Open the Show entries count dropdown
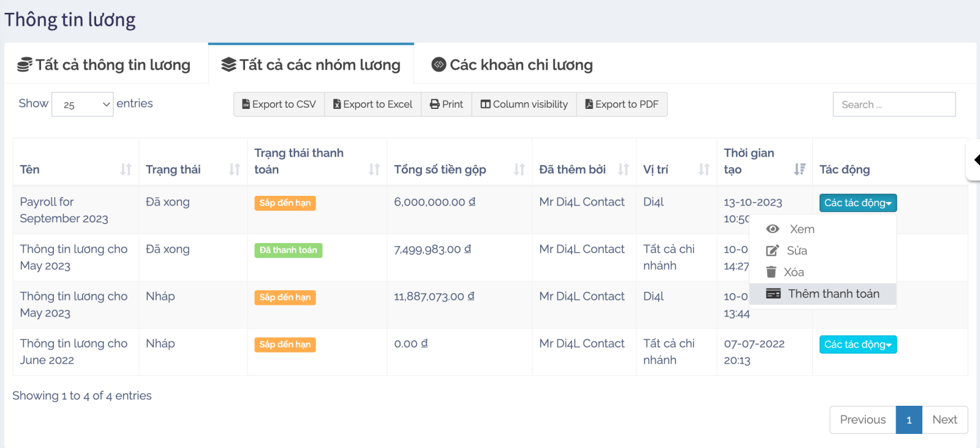The image size is (980, 448). click(83, 105)
